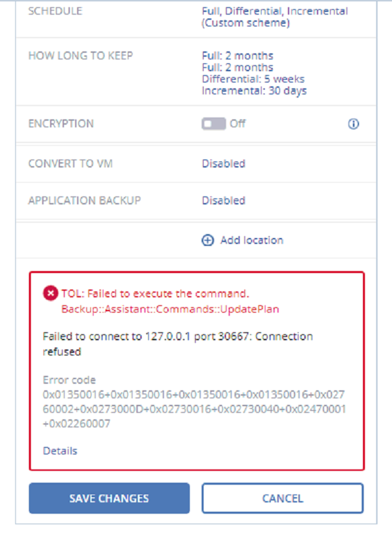Click the encryption info icon
The width and height of the screenshot is (392, 542).
point(353,124)
